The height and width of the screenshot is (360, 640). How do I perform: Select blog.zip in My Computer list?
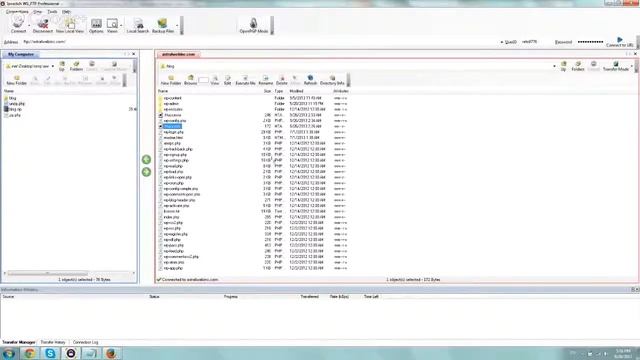pyautogui.click(x=15, y=109)
